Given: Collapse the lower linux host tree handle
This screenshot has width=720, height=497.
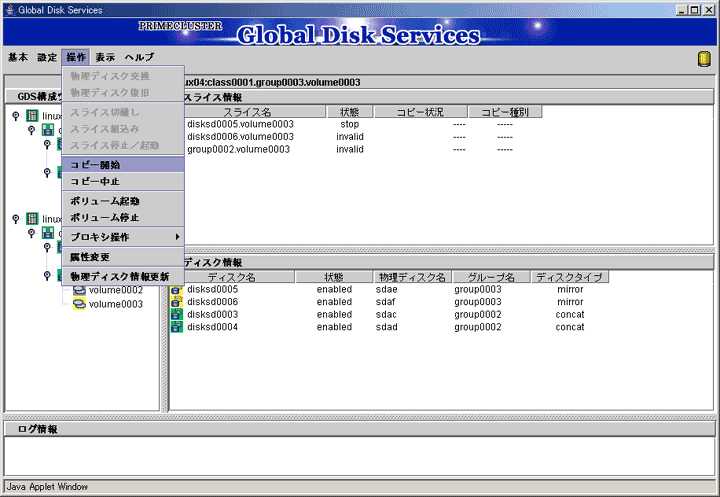Looking at the screenshot, I should tap(16, 219).
